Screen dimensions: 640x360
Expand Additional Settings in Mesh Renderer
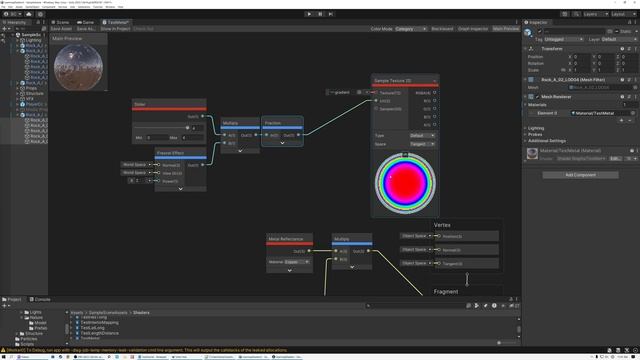(546, 141)
